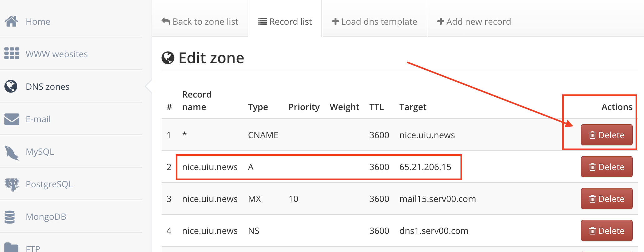Click the Target column header
The width and height of the screenshot is (644, 252).
[x=413, y=107]
